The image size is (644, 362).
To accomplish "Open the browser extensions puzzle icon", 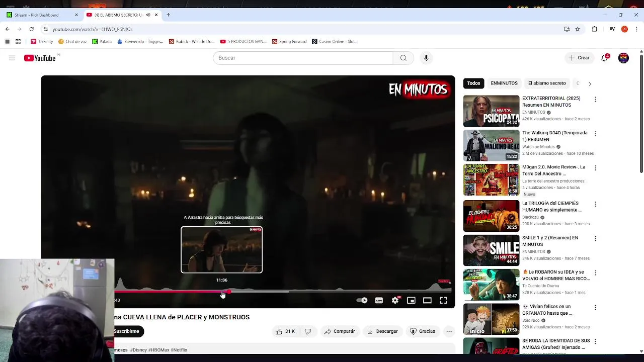I will (594, 29).
